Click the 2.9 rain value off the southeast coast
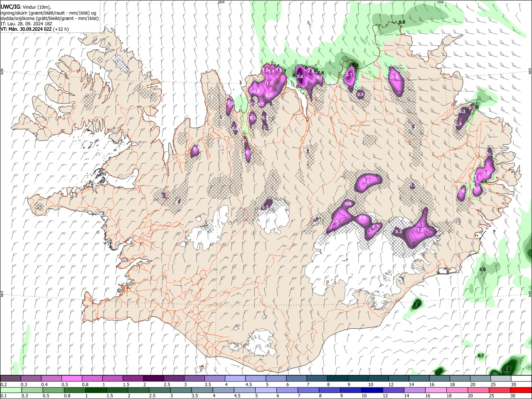532x399 pixels. pyautogui.click(x=416, y=305)
